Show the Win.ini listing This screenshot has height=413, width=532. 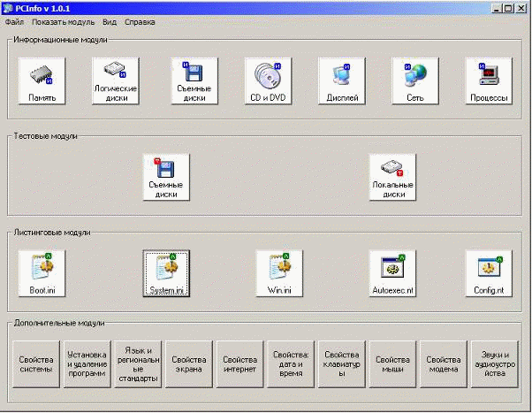pyautogui.click(x=279, y=272)
